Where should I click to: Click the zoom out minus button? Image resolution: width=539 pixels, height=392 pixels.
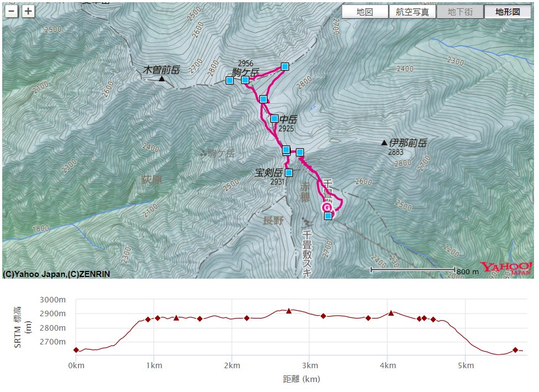13,11
